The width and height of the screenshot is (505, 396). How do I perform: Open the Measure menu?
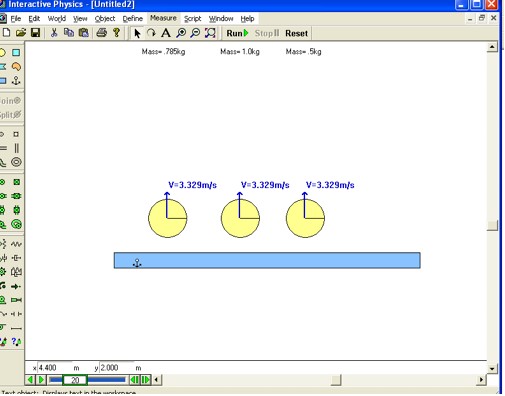163,18
